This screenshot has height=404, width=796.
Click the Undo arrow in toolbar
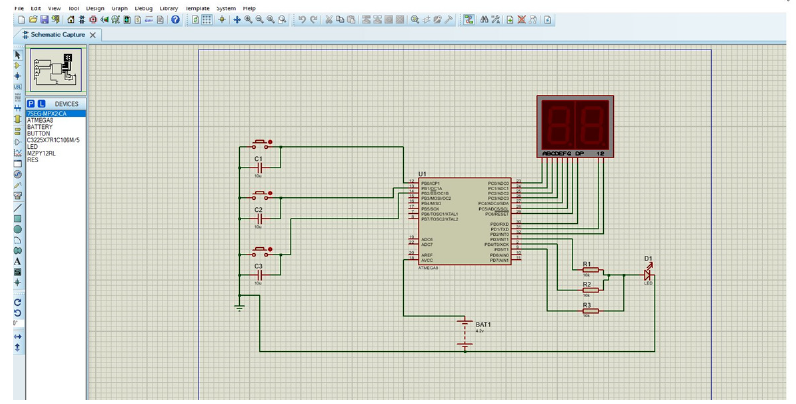coord(302,19)
